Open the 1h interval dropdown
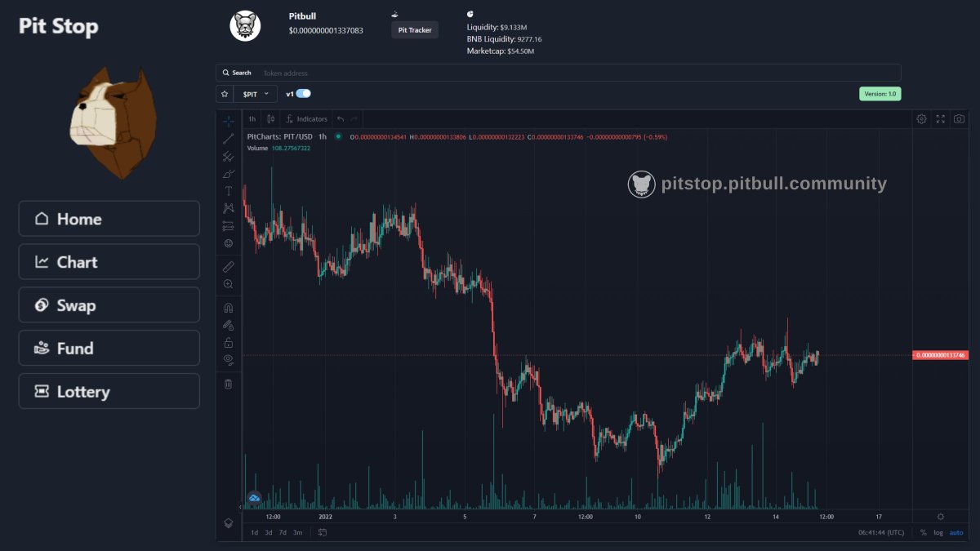Screen dimensions: 980x551 coord(252,119)
